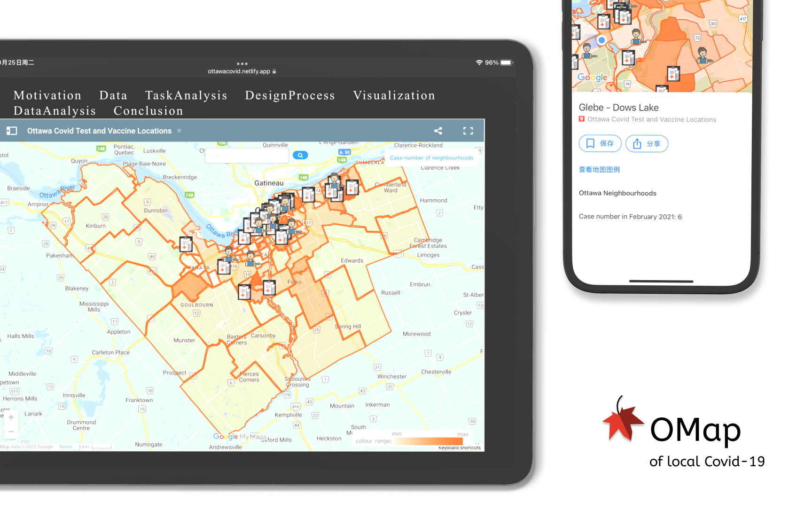
Task: Open the DataAnalysis section
Action: pos(55,111)
